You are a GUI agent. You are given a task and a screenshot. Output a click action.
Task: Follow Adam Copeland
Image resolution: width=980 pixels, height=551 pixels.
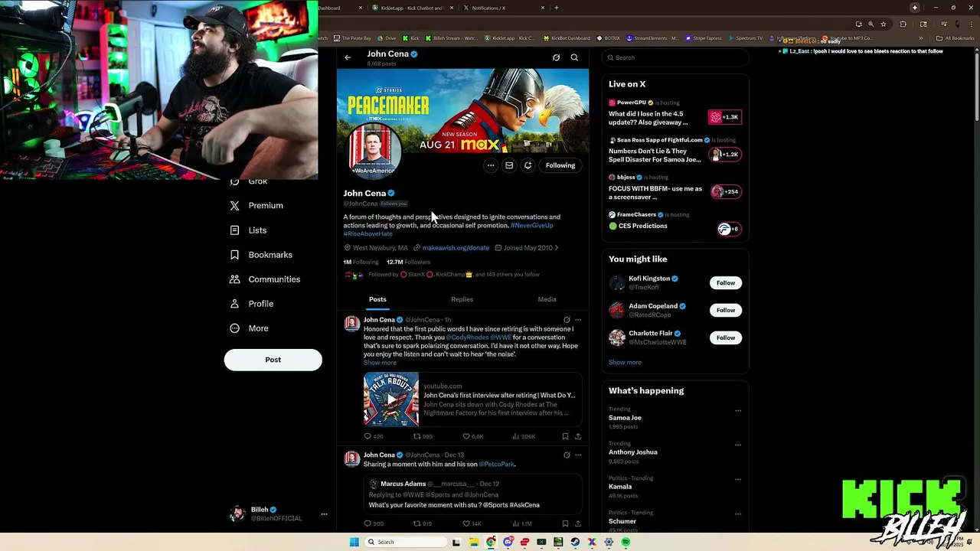[726, 310]
